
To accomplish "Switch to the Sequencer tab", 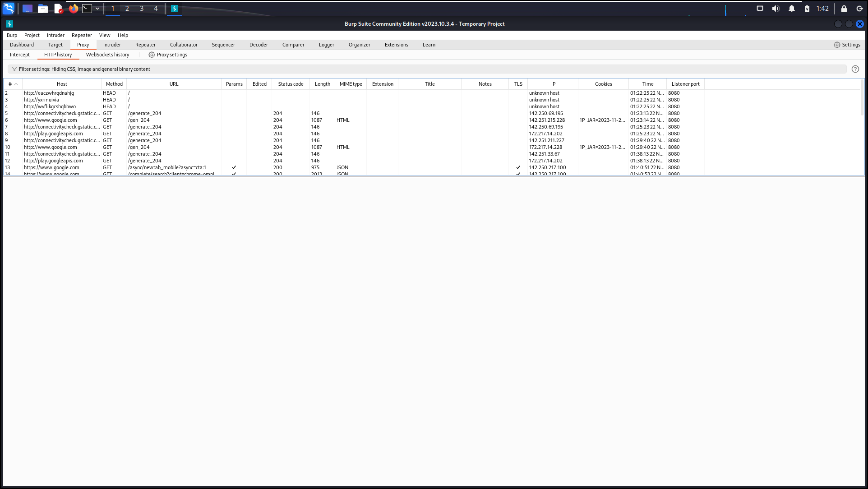I will pos(223,45).
